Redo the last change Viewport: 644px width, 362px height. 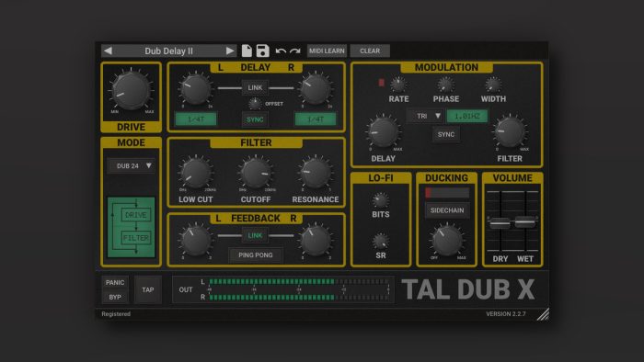pos(295,51)
